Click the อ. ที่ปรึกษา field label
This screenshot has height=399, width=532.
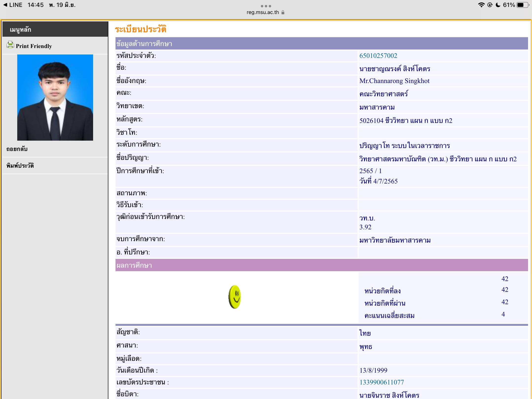coord(133,252)
